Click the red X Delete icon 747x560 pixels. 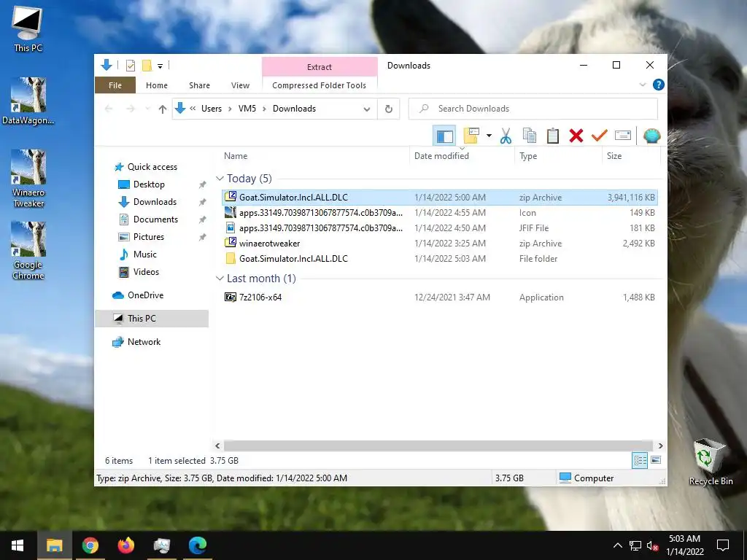576,136
